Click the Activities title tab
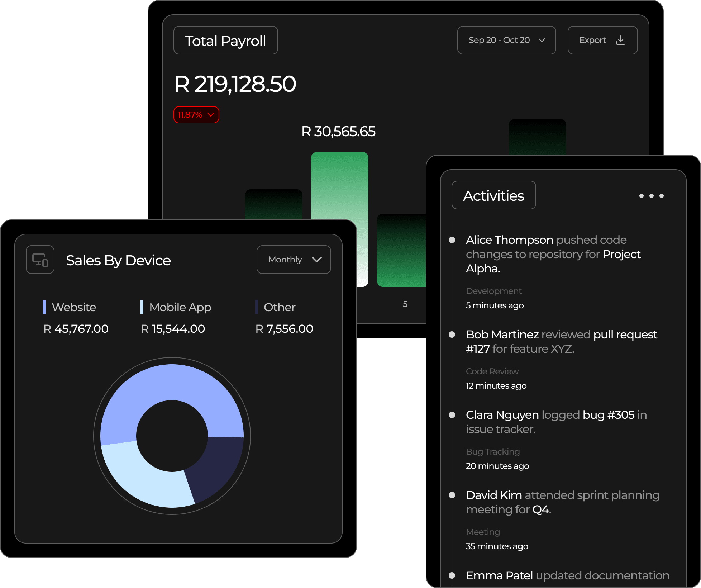This screenshot has height=588, width=701. tap(493, 195)
